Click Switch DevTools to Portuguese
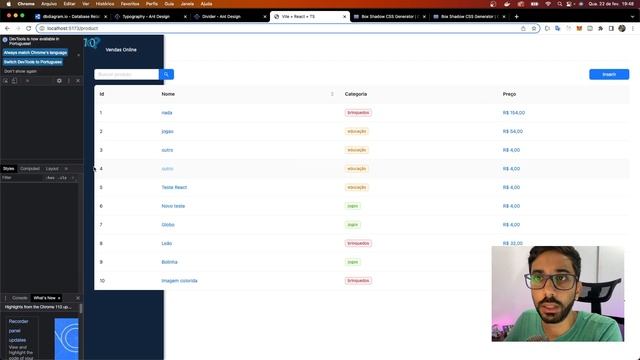 click(x=33, y=62)
